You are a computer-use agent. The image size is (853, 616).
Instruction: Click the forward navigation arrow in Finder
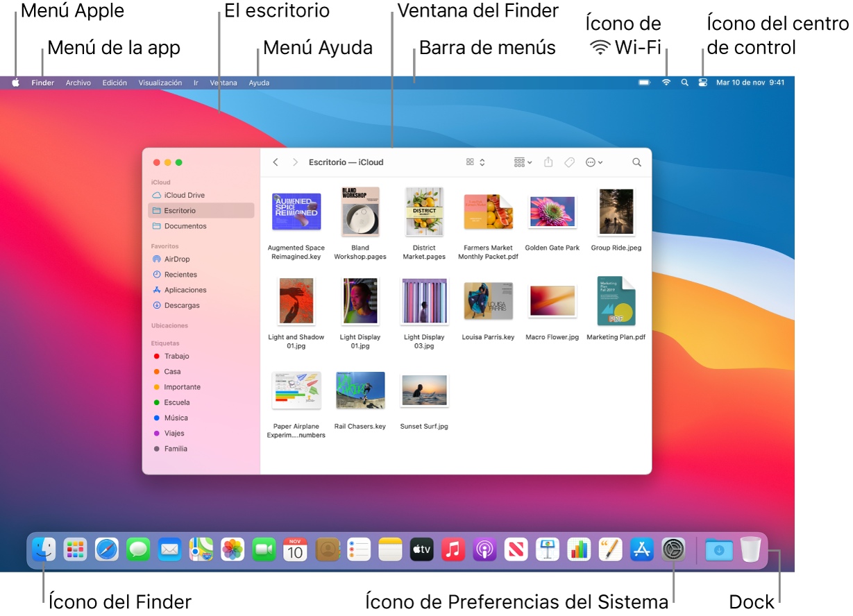(x=294, y=162)
